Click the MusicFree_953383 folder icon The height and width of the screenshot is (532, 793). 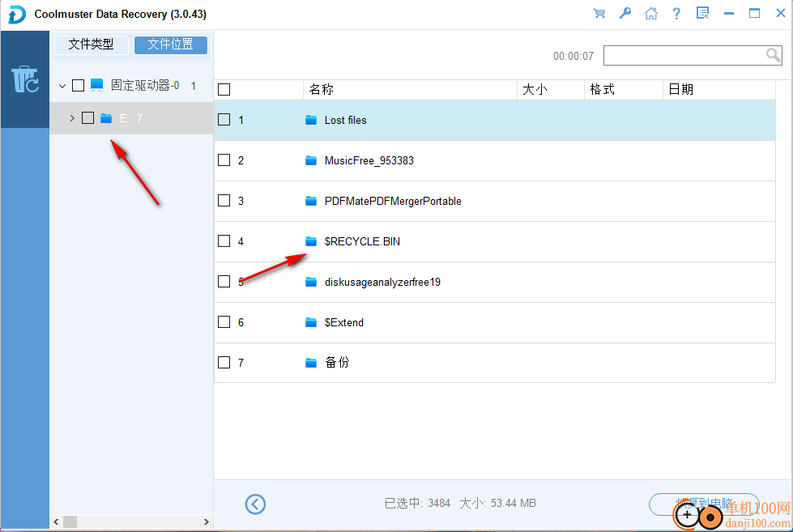(311, 160)
